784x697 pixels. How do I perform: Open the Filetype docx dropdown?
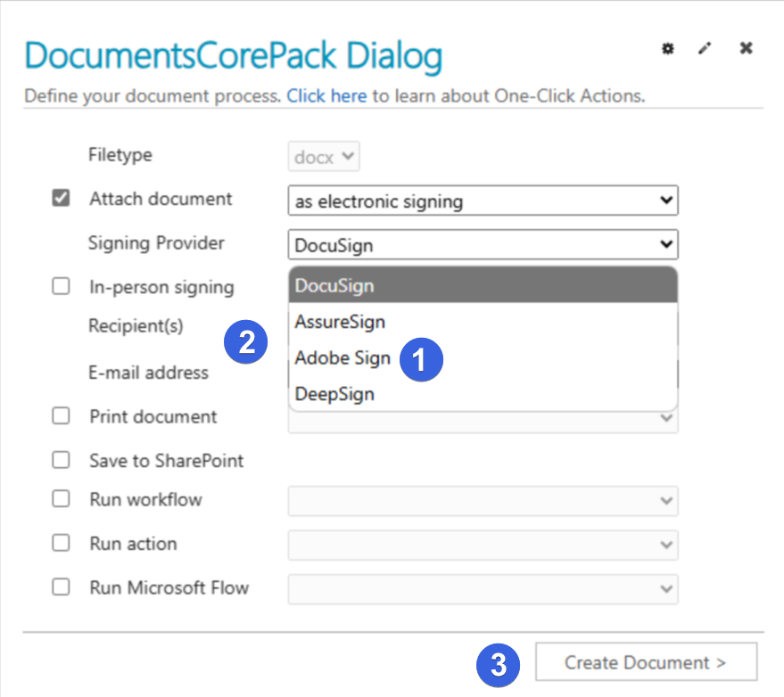tap(324, 157)
